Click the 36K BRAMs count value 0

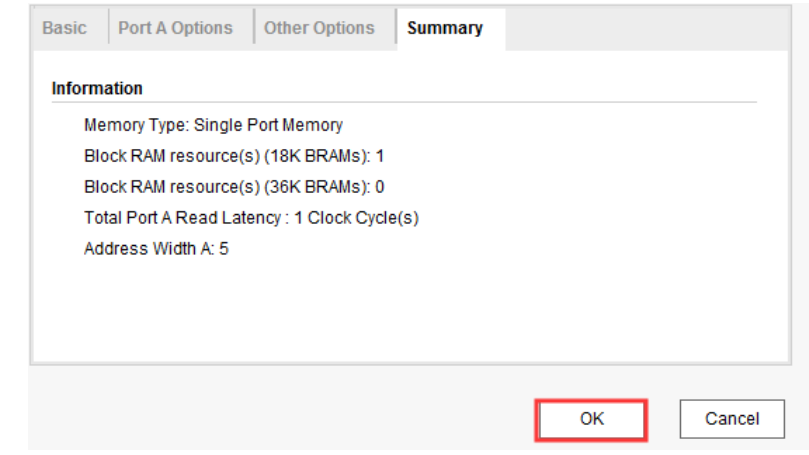(380, 187)
